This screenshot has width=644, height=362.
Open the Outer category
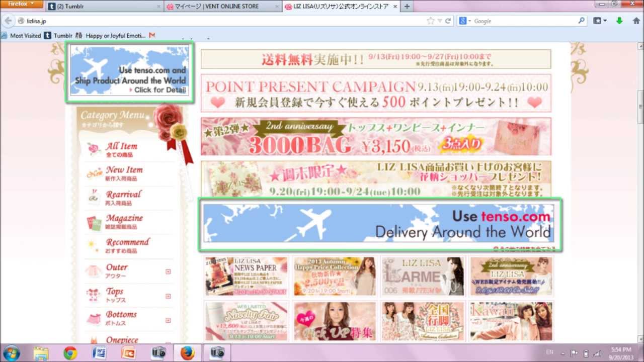point(116,271)
